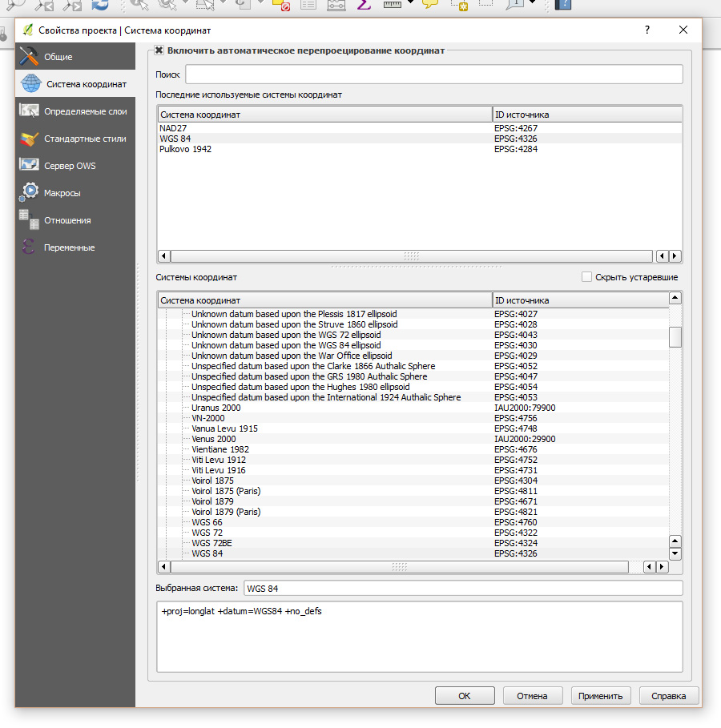Click the top up arrow of tree vertical scrollbar
This screenshot has height=728, width=721.
[x=675, y=298]
